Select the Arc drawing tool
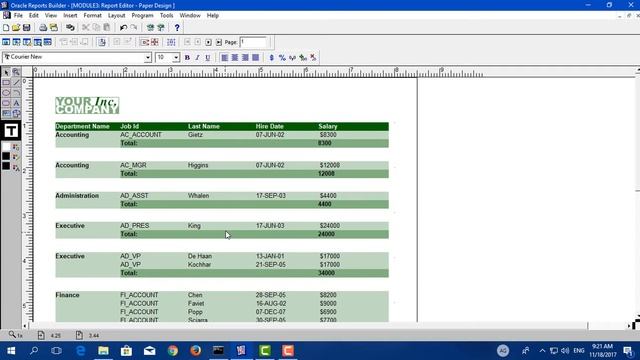The height and width of the screenshot is (360, 640). pos(16,93)
